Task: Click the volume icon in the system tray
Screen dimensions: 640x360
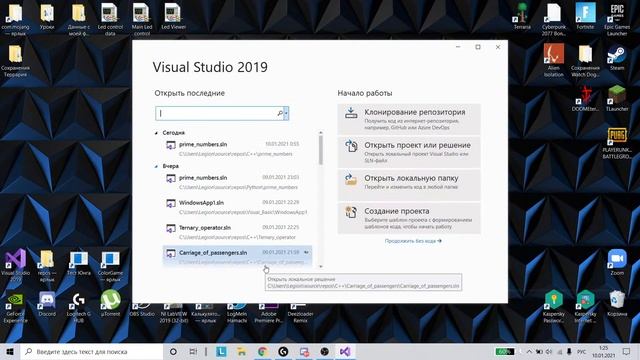Action: click(x=549, y=351)
